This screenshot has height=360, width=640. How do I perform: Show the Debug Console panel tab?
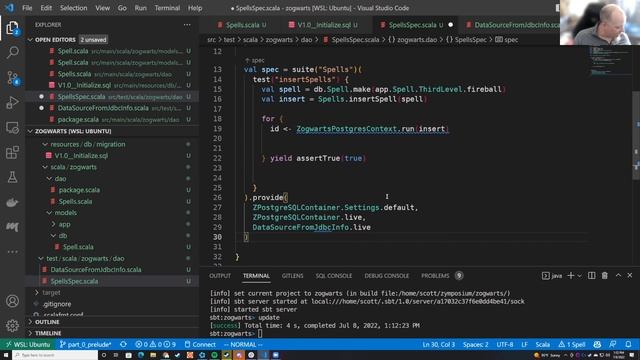tap(387, 276)
